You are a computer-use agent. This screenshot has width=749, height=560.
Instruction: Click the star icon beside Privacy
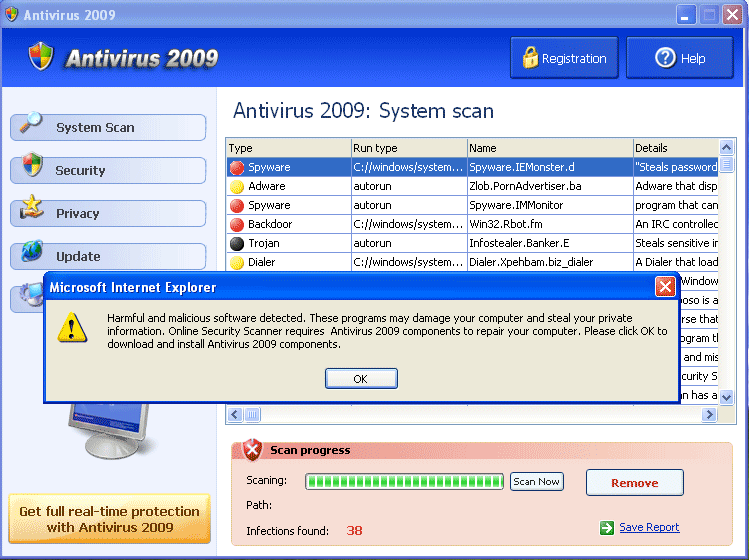click(x=32, y=210)
